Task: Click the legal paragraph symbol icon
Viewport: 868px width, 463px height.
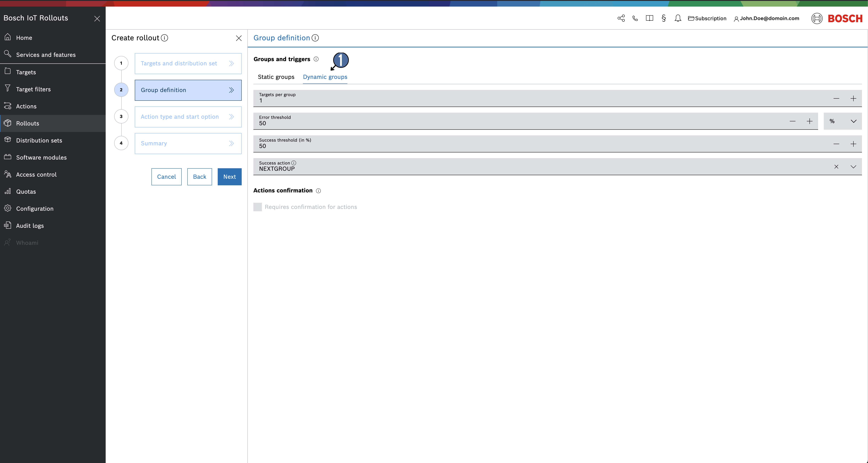Action: click(663, 18)
